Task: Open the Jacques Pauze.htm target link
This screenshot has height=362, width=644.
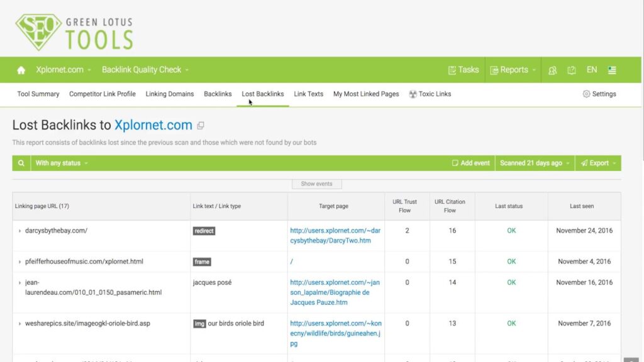Action: pyautogui.click(x=335, y=292)
